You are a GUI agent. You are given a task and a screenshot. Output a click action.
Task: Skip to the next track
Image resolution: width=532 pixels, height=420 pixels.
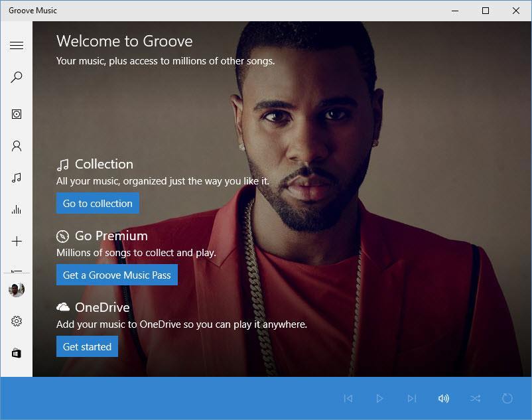click(x=412, y=398)
